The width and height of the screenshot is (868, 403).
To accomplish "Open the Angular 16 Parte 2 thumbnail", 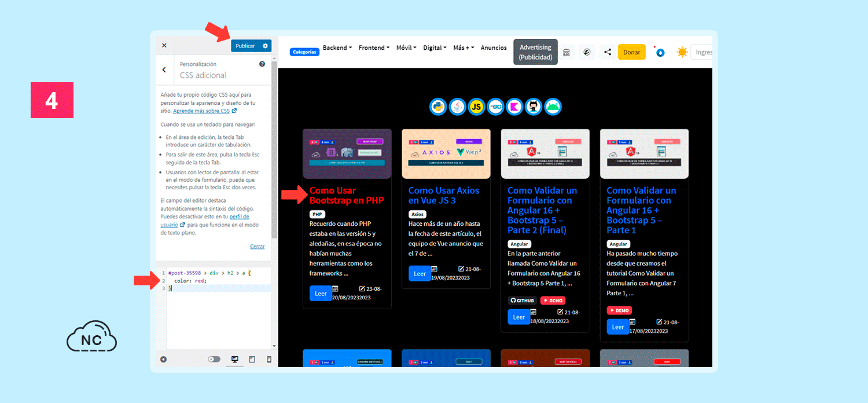I will (x=545, y=154).
